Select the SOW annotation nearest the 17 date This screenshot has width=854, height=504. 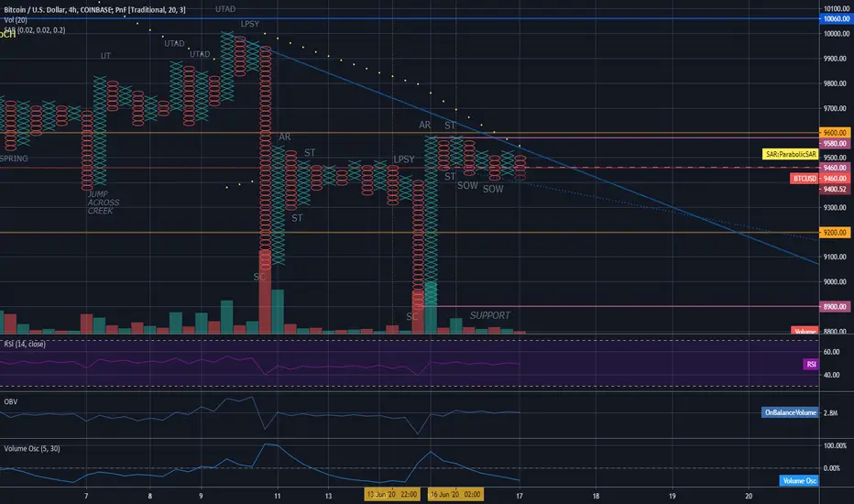tap(493, 189)
